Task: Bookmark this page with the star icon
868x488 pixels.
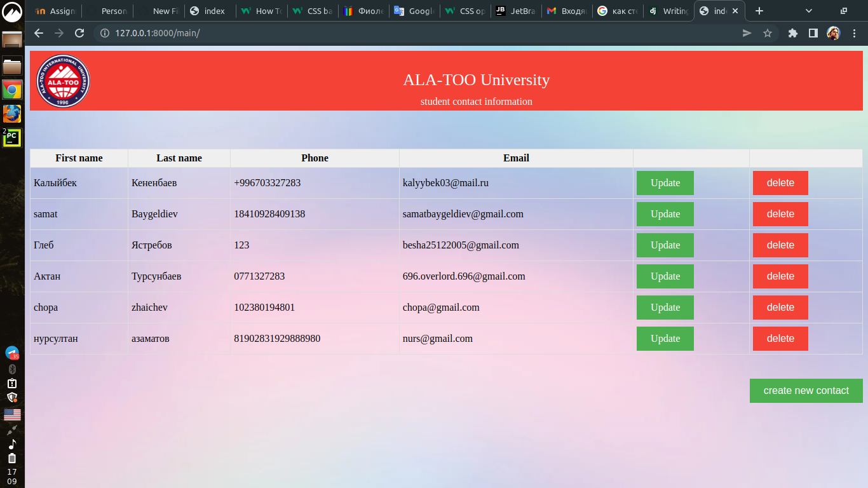Action: pyautogui.click(x=768, y=33)
